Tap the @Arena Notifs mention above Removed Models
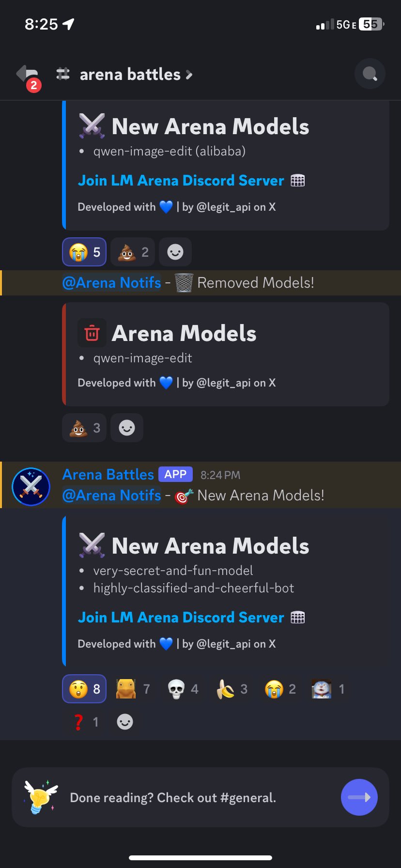The height and width of the screenshot is (868, 401). [x=112, y=282]
